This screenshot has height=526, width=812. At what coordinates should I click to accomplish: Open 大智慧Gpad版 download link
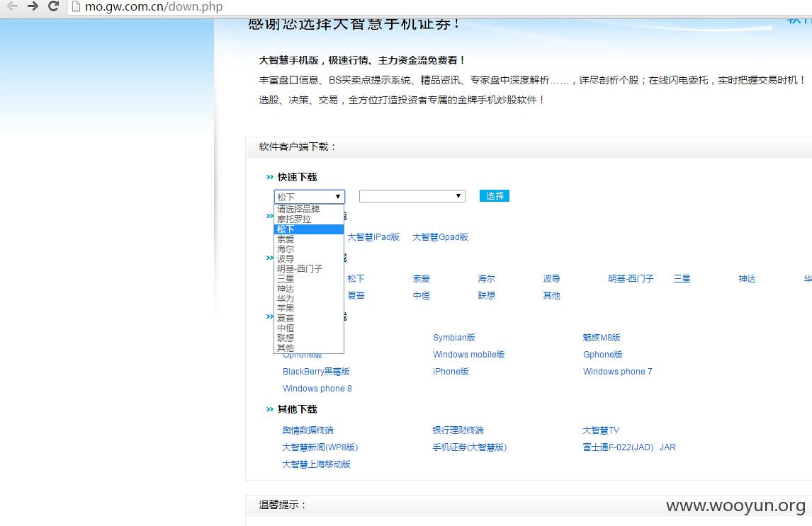pos(440,237)
